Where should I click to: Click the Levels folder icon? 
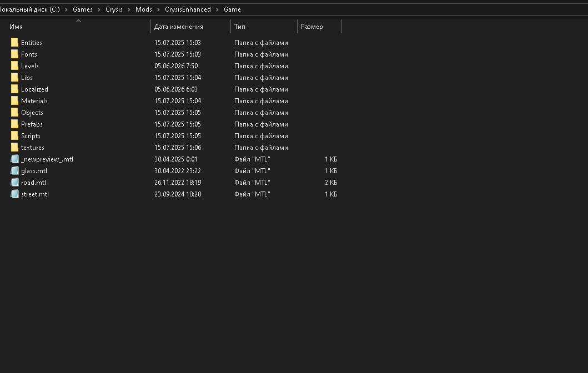coord(14,65)
